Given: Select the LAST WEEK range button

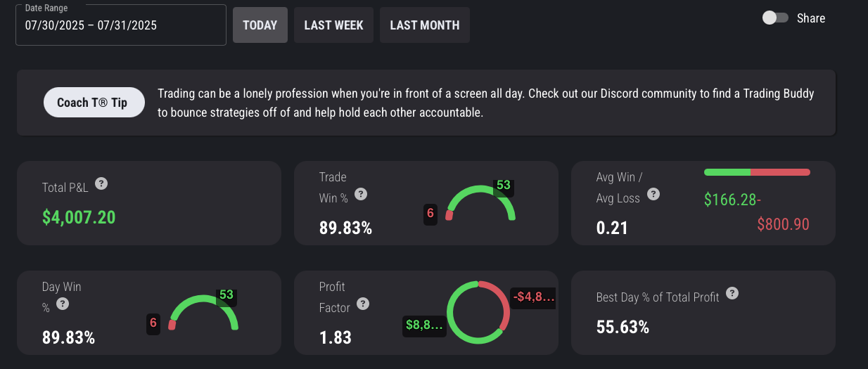Looking at the screenshot, I should (333, 25).
